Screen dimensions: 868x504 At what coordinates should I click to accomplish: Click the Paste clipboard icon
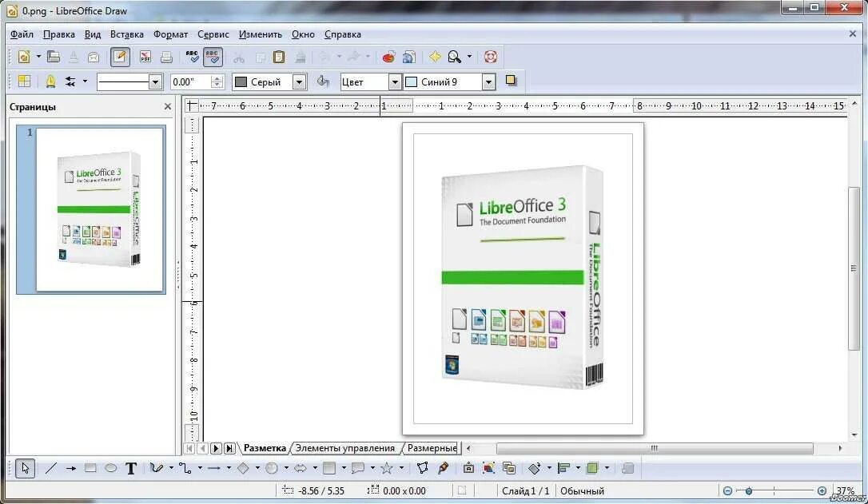279,57
